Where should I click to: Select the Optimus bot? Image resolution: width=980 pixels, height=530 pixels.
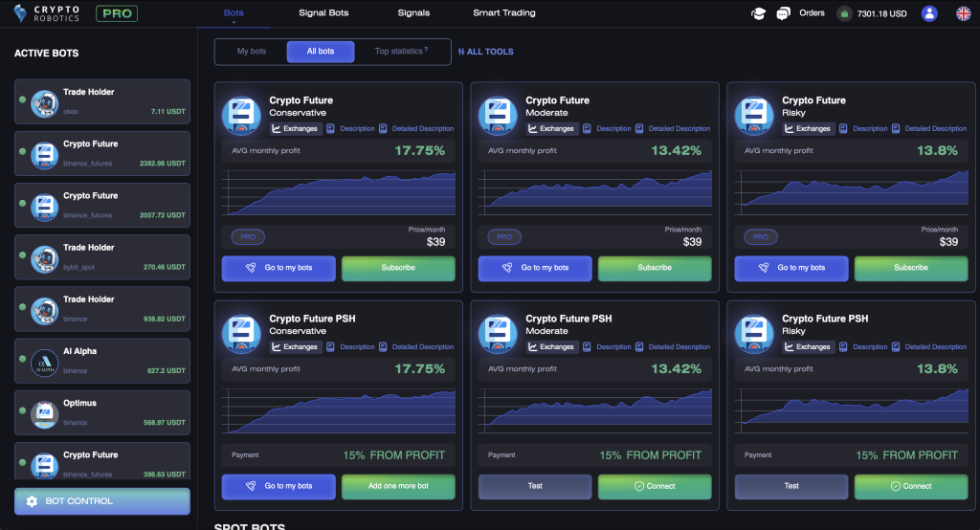[101, 412]
